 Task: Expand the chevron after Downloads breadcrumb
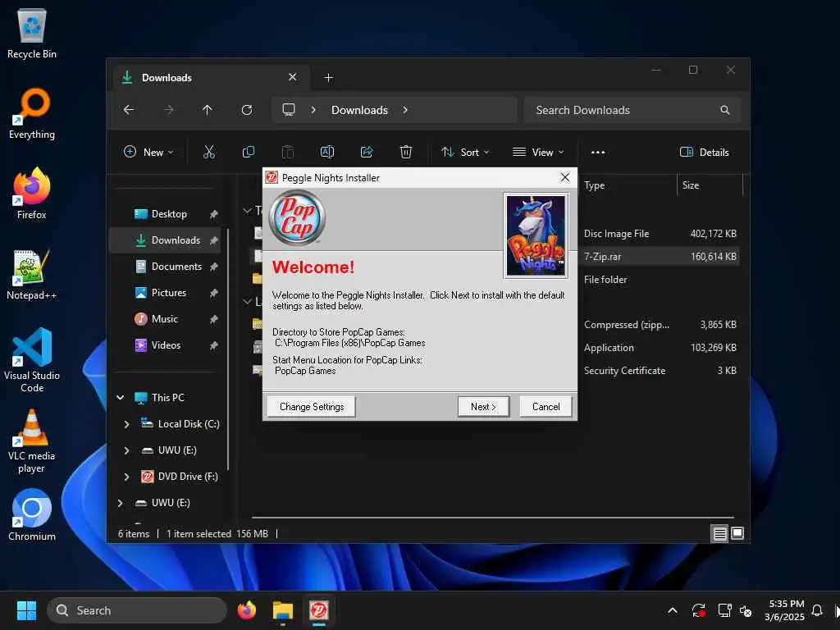[405, 110]
